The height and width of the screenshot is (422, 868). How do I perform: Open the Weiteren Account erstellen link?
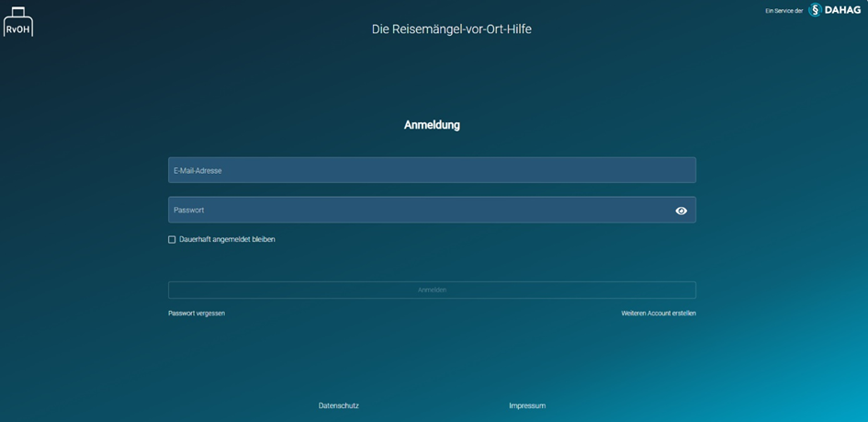(658, 314)
